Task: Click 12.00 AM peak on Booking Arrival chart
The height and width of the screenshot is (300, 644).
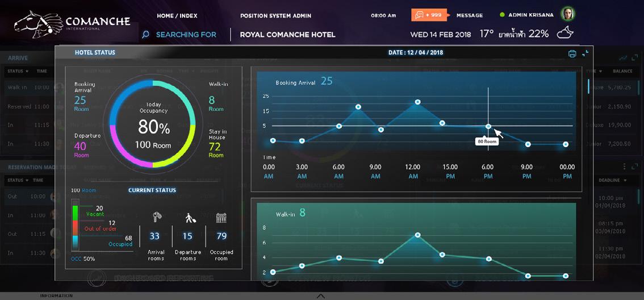Action: click(418, 102)
